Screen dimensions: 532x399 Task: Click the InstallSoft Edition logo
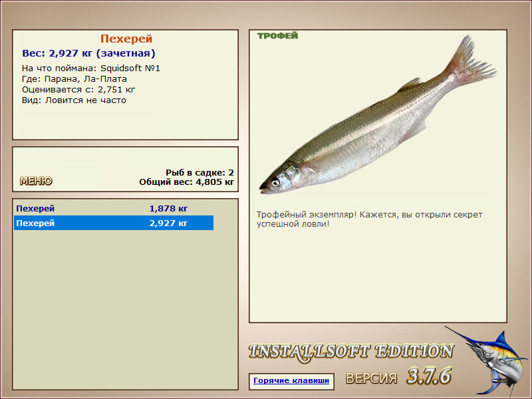point(351,352)
